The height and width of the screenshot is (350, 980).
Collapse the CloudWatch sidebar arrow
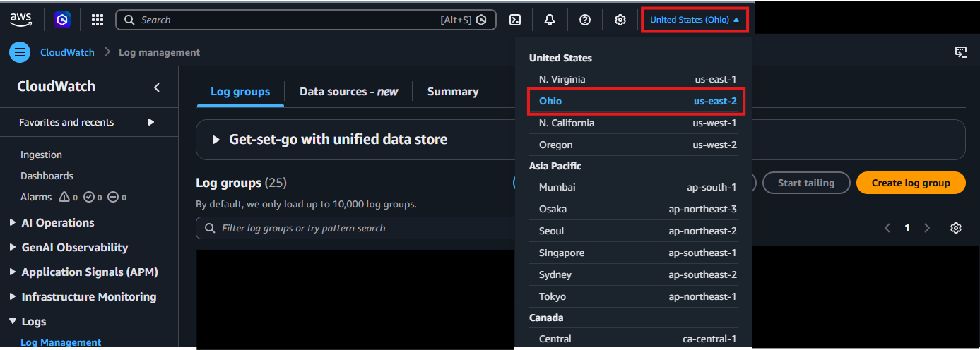coord(157,87)
